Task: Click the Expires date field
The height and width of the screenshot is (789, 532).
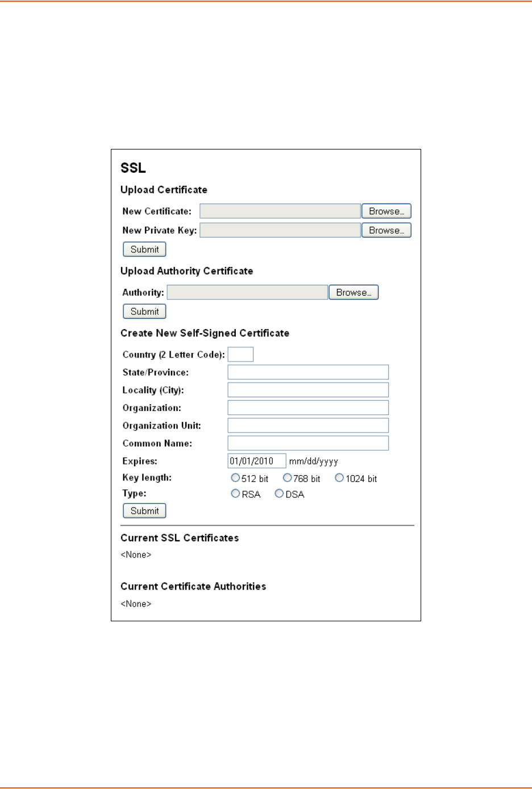Action: coord(256,461)
